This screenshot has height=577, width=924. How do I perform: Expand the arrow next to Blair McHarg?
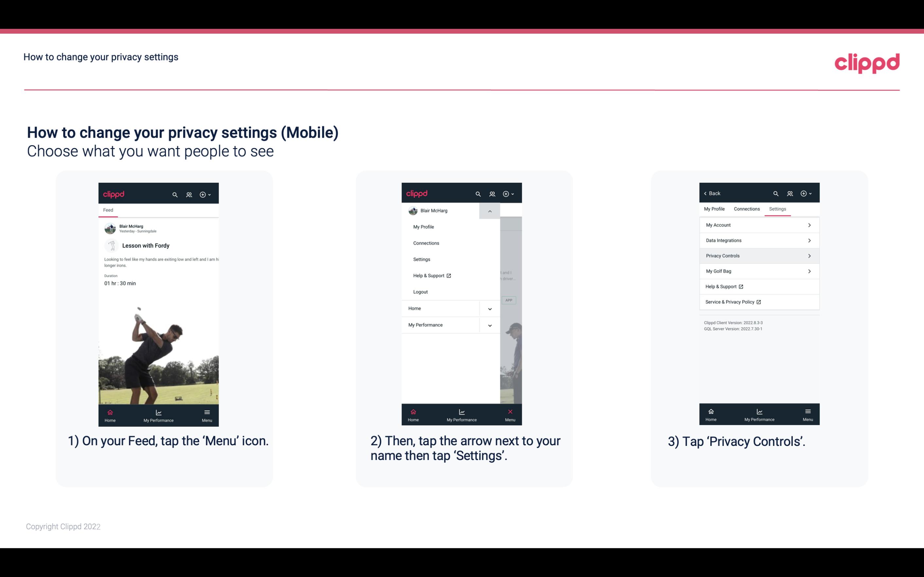point(490,211)
